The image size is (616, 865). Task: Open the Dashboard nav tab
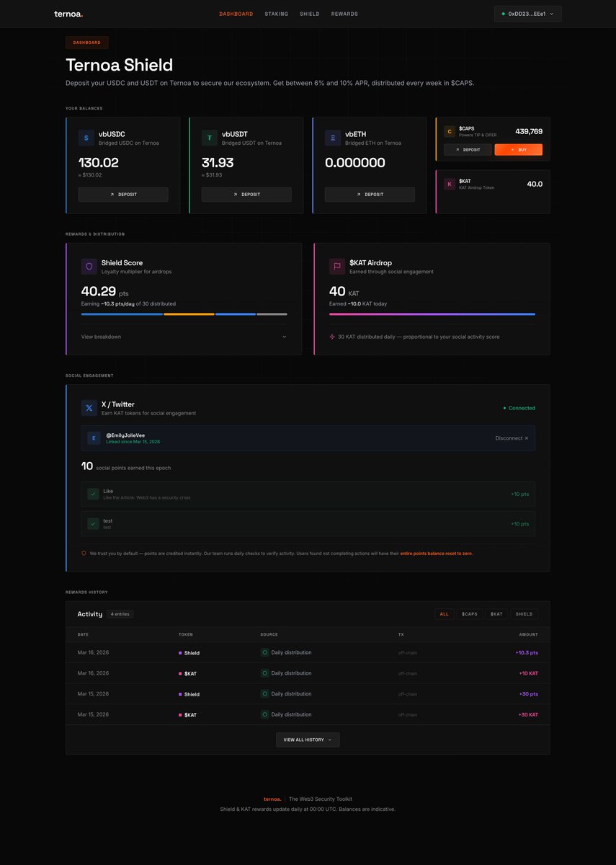point(236,14)
